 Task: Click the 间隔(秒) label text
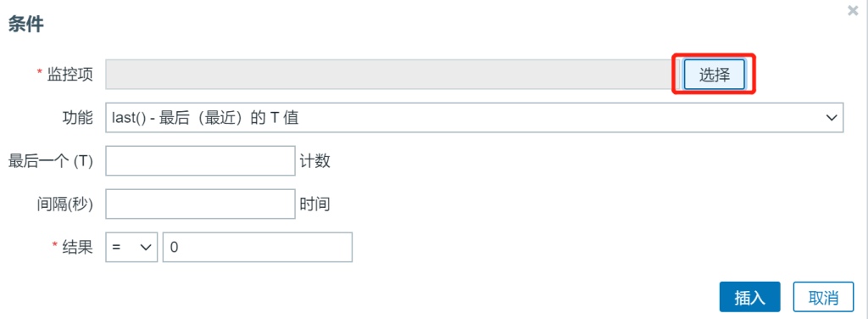tap(63, 204)
